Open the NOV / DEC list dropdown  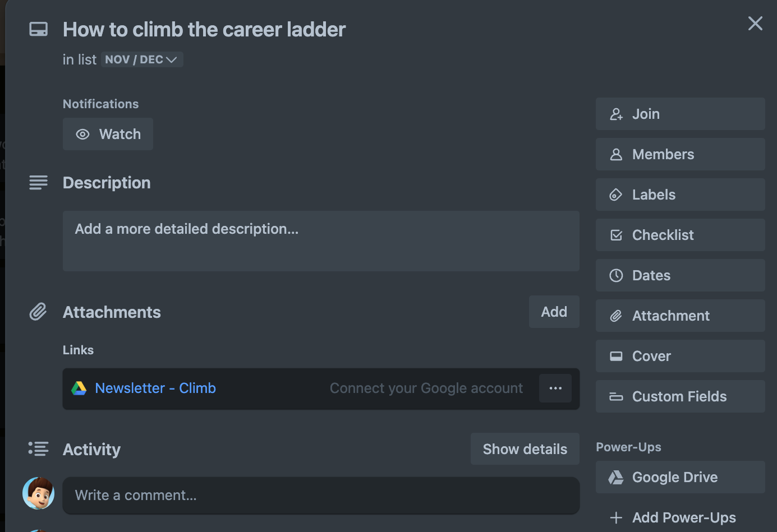tap(141, 59)
